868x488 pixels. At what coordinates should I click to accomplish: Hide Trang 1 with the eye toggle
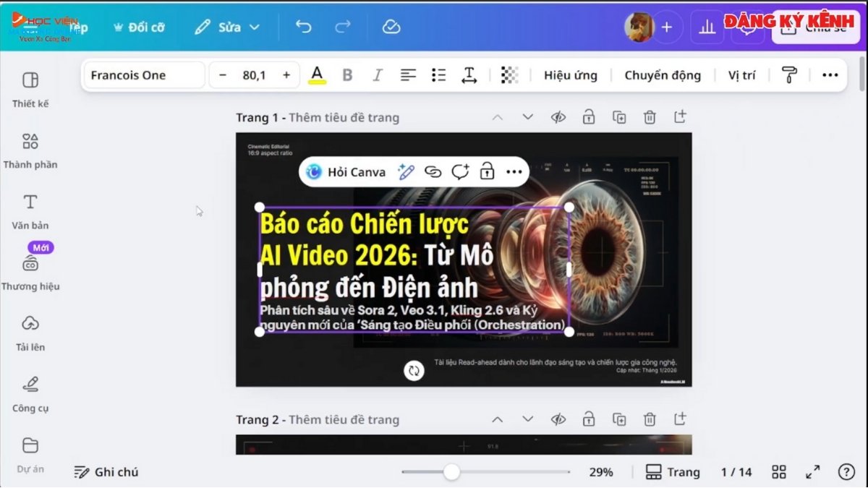(558, 116)
